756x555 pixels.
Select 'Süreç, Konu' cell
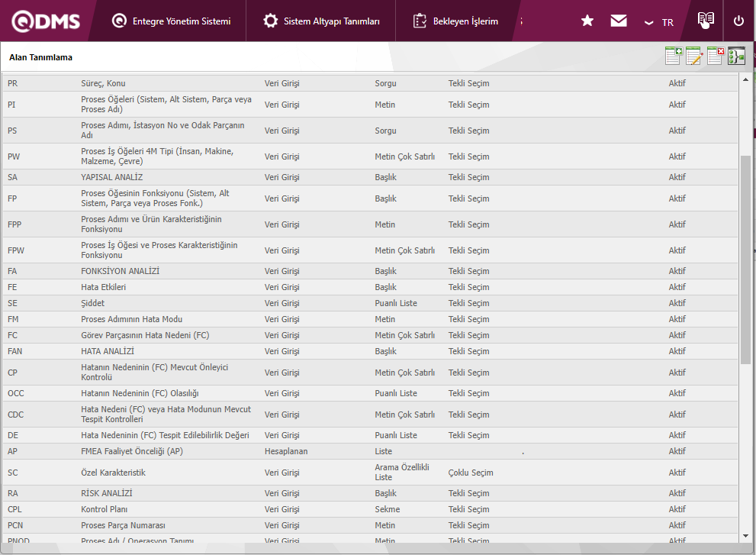coord(103,83)
